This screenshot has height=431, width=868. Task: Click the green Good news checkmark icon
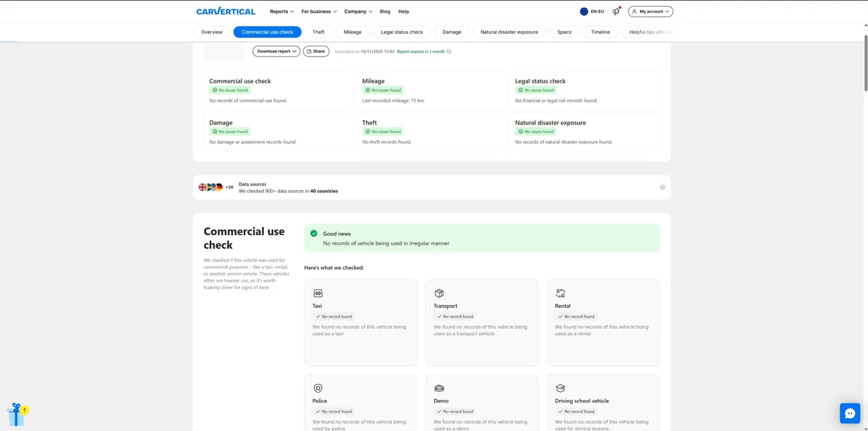pos(313,234)
